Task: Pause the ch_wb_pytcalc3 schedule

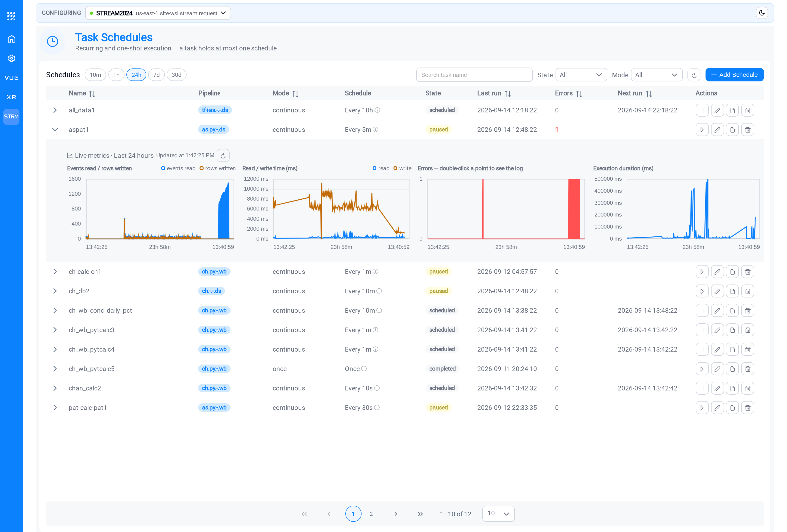Action: pyautogui.click(x=702, y=330)
